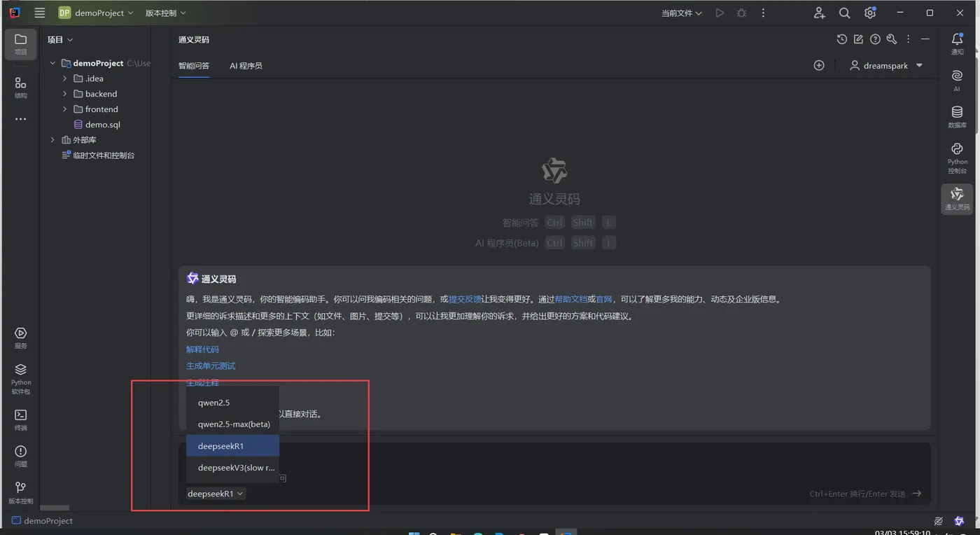Expand the .idea folder
This screenshot has width=980, height=535.
point(65,78)
